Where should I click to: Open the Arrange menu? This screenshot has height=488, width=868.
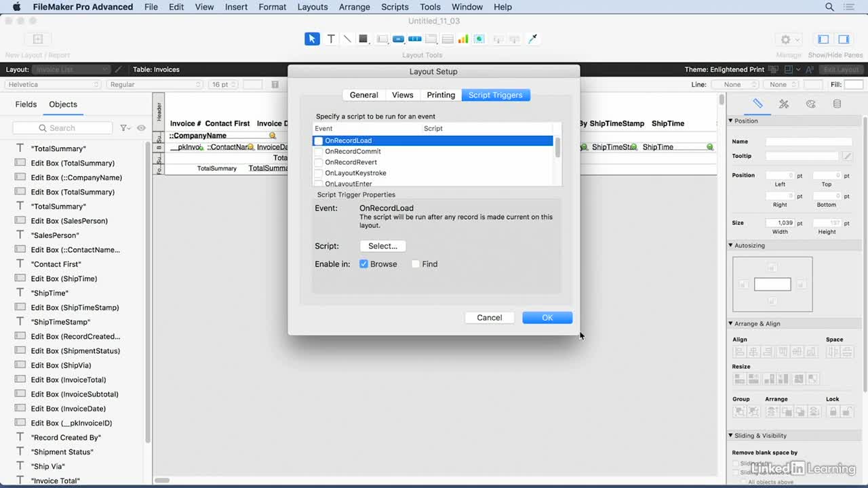(355, 7)
